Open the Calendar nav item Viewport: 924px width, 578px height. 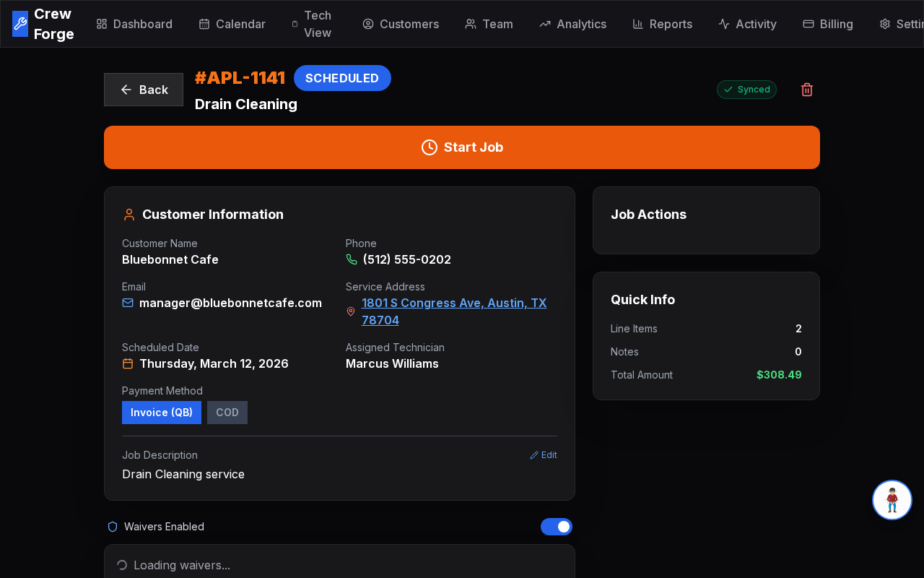(232, 24)
